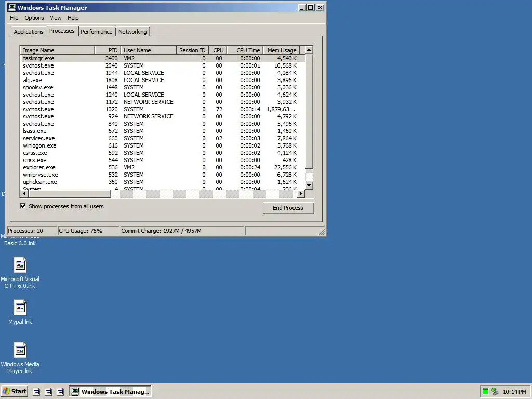Toggle Show processes from all users checkbox
Viewport: 532px width, 399px height.
coord(23,206)
